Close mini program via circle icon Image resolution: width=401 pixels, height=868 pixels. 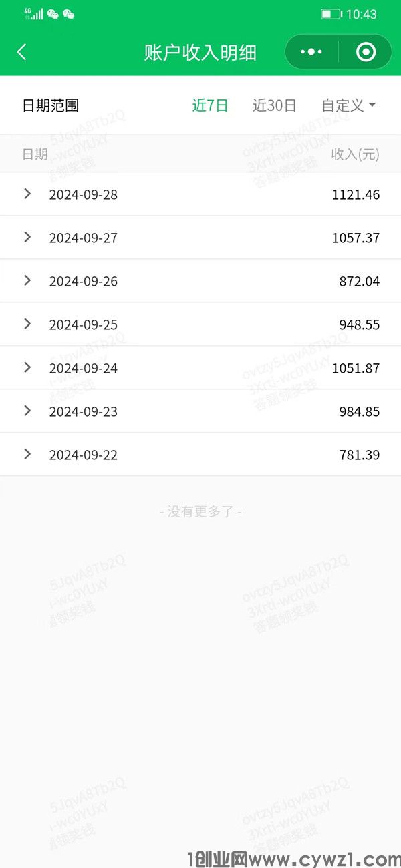pos(366,52)
